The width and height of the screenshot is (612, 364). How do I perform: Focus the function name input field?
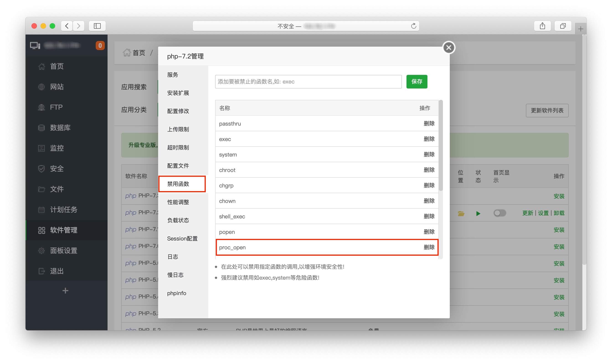point(308,82)
